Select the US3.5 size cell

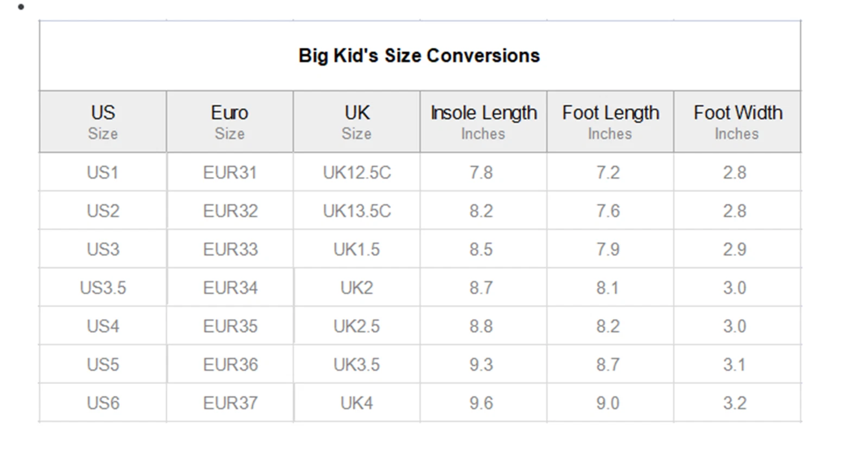pos(103,288)
